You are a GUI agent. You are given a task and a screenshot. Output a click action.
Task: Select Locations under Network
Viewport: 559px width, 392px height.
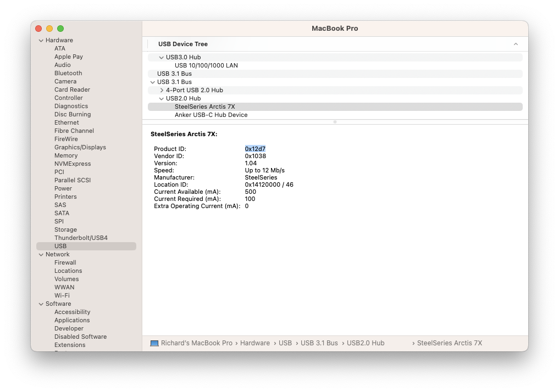coord(68,271)
